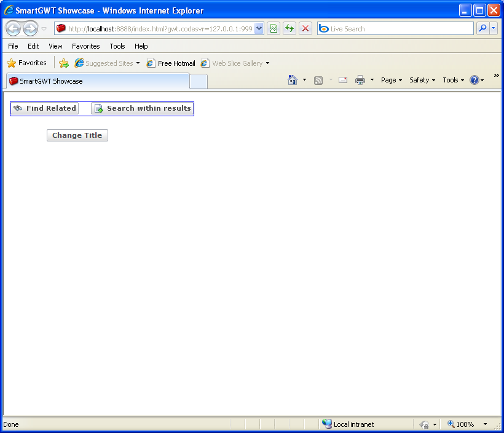The image size is (504, 433).
Task: Click the blue Help question mark icon
Action: coord(474,80)
